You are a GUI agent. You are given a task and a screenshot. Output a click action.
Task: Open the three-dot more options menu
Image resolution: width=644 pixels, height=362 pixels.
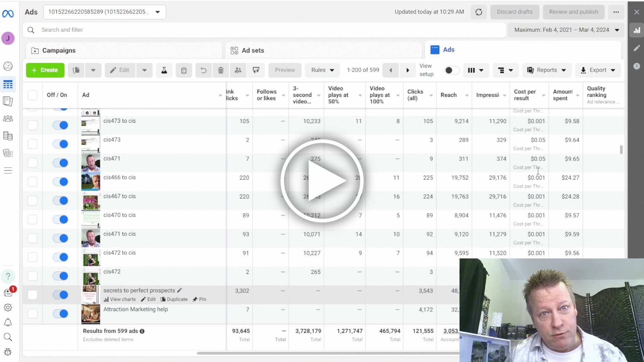coord(616,12)
